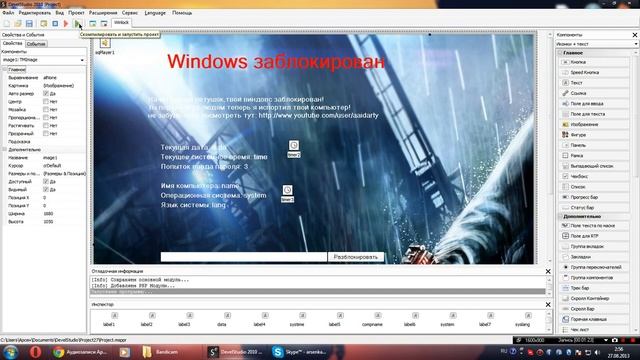Toggle the Мозаика property checkbox
This screenshot has height=360, width=640.
point(46,109)
